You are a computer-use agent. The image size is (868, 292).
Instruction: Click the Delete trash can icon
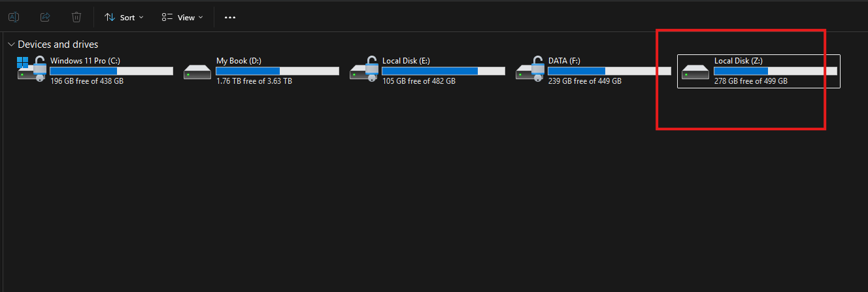(76, 17)
